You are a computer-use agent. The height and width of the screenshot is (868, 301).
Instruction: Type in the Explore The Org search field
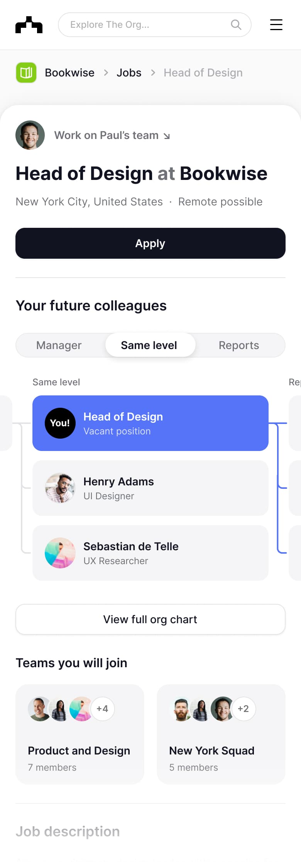[147, 25]
